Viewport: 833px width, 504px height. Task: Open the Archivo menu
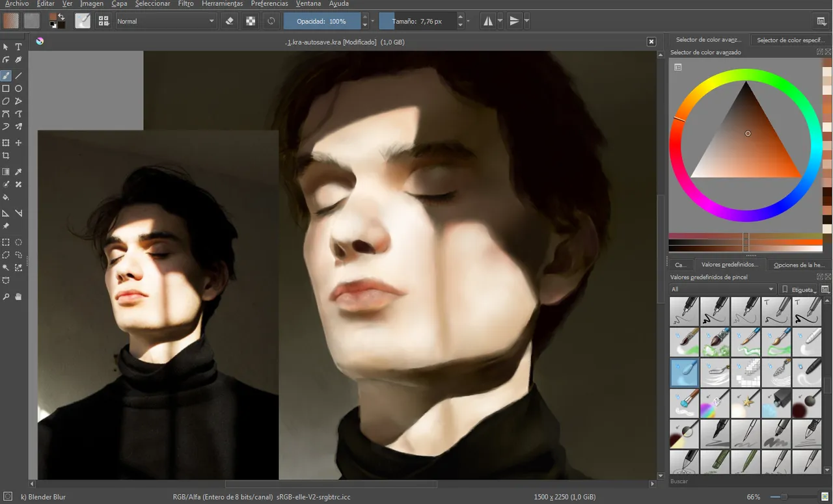coord(17,4)
